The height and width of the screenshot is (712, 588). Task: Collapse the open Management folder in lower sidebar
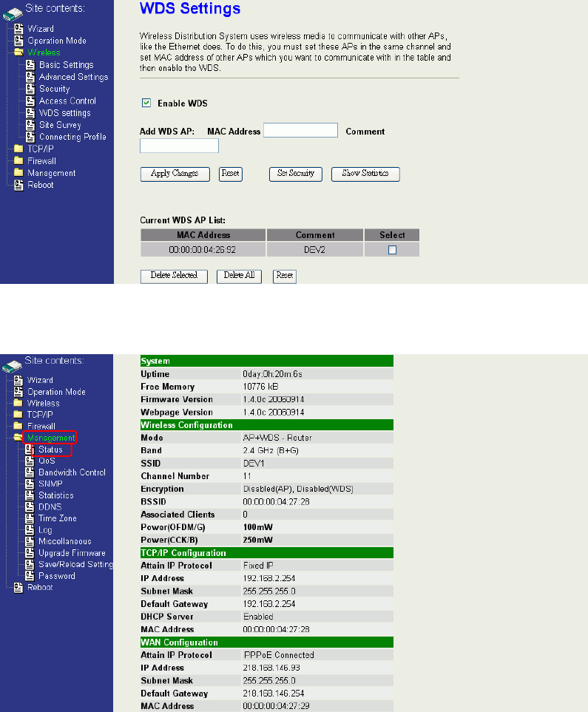(18, 437)
